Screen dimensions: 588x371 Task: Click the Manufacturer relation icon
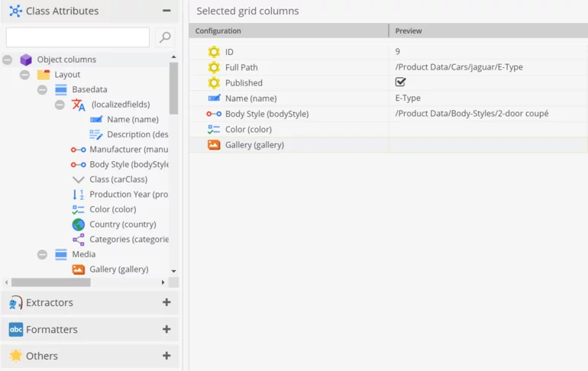point(79,150)
